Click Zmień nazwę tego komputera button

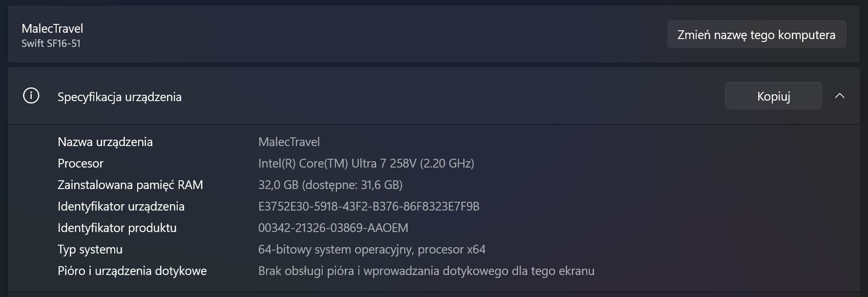(x=756, y=34)
